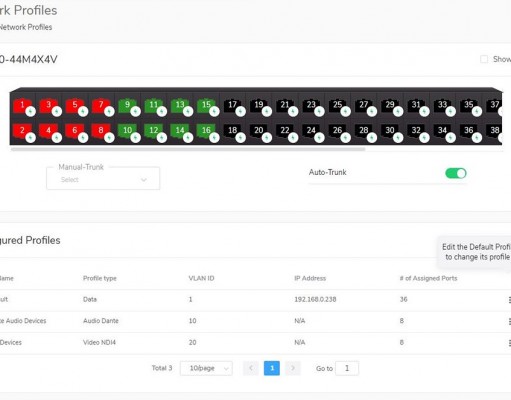The width and height of the screenshot is (511, 400).
Task: Click the Go to page input field
Action: point(347,368)
